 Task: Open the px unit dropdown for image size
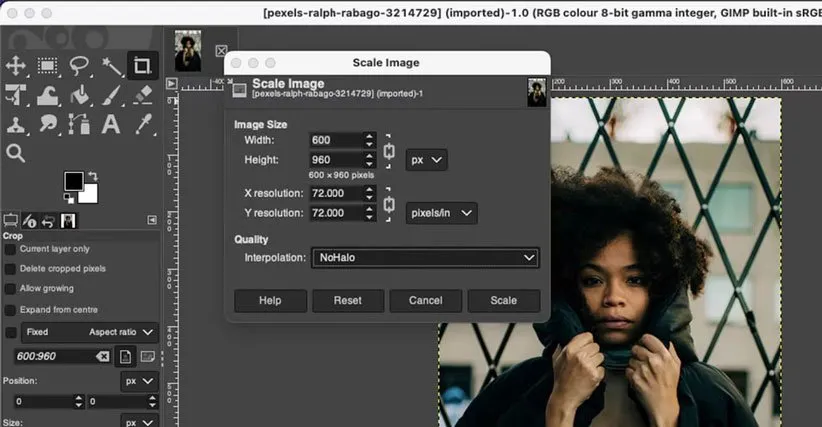tap(426, 160)
